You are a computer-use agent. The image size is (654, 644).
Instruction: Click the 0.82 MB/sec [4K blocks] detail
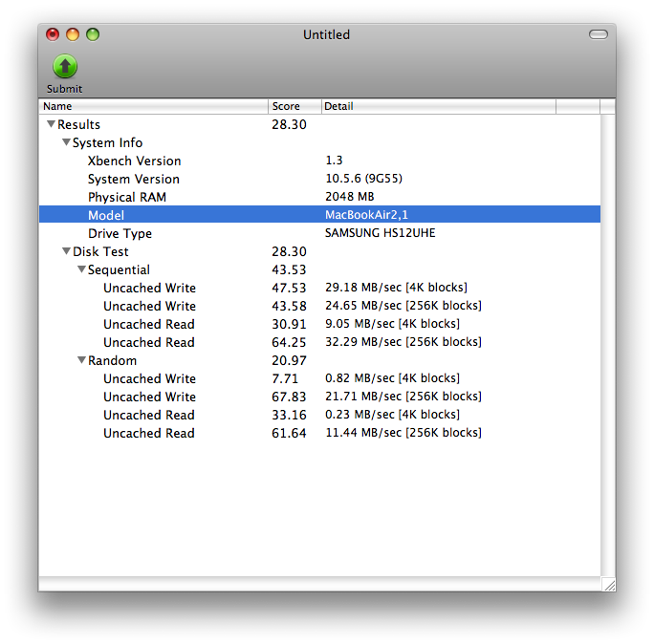click(392, 378)
